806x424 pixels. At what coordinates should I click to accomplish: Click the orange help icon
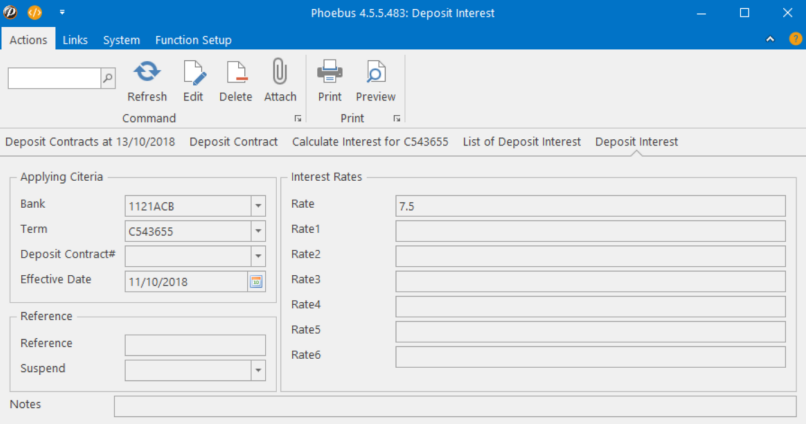(x=795, y=39)
